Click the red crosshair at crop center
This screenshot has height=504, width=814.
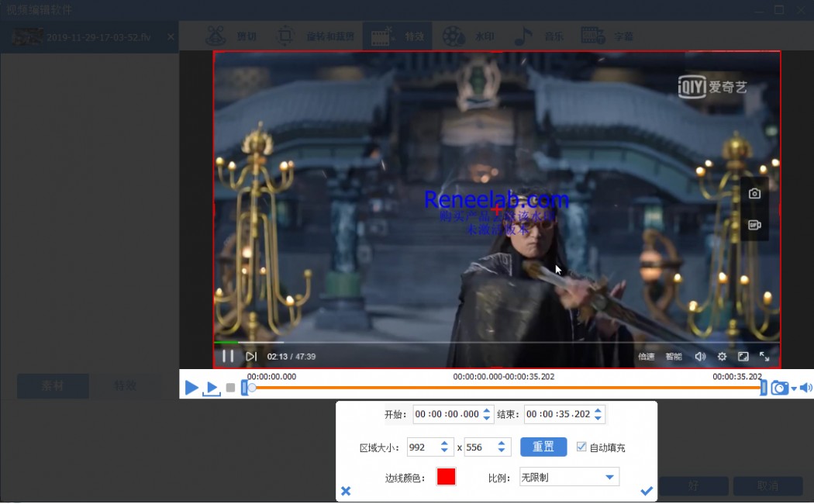pos(497,209)
